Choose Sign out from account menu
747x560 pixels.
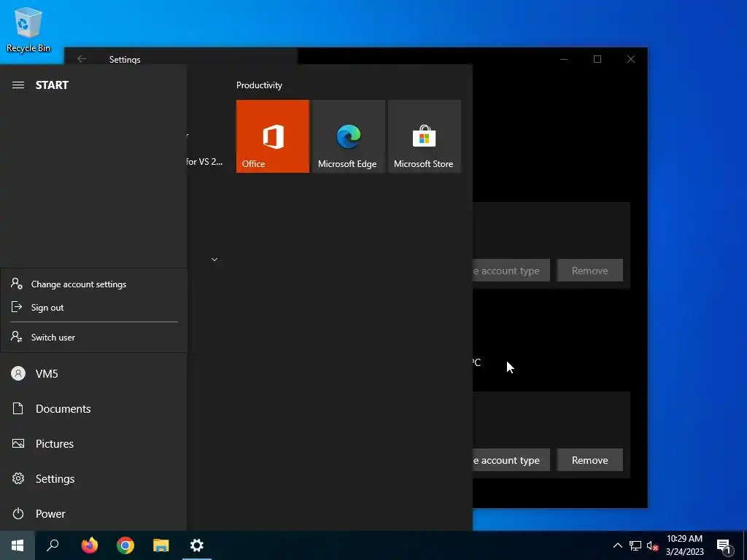pos(94,308)
